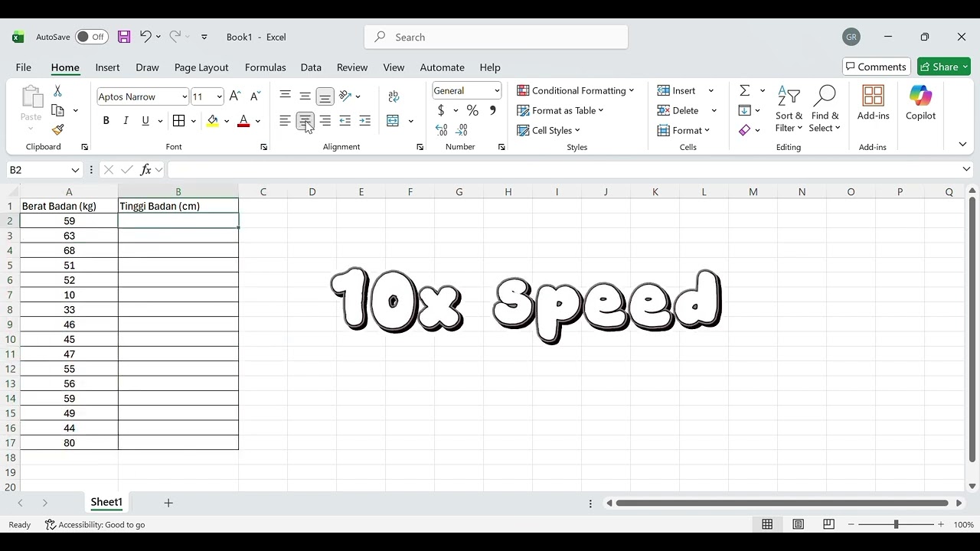Apply yellow Fill Color swatch
This screenshot has height=551, width=980.
coord(213,121)
